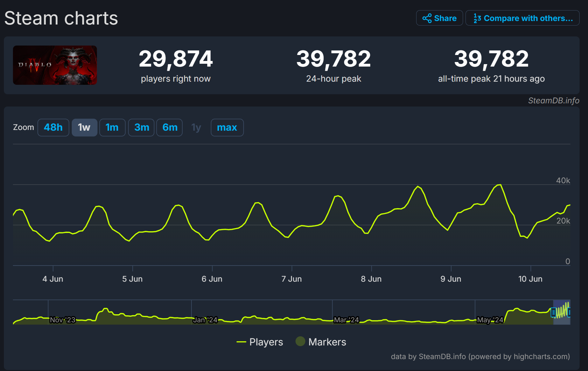Click the 24-hour peak label
The width and height of the screenshot is (588, 371).
coord(334,79)
